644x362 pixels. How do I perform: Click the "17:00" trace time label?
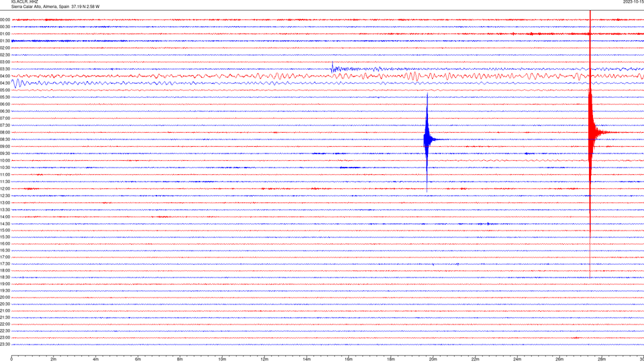(5, 257)
